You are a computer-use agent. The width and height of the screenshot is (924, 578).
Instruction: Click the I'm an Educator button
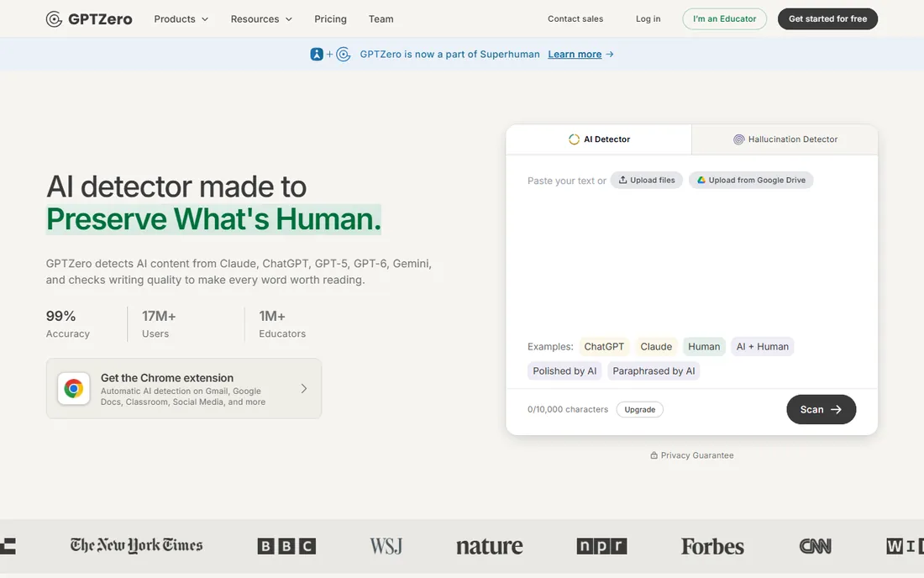724,18
